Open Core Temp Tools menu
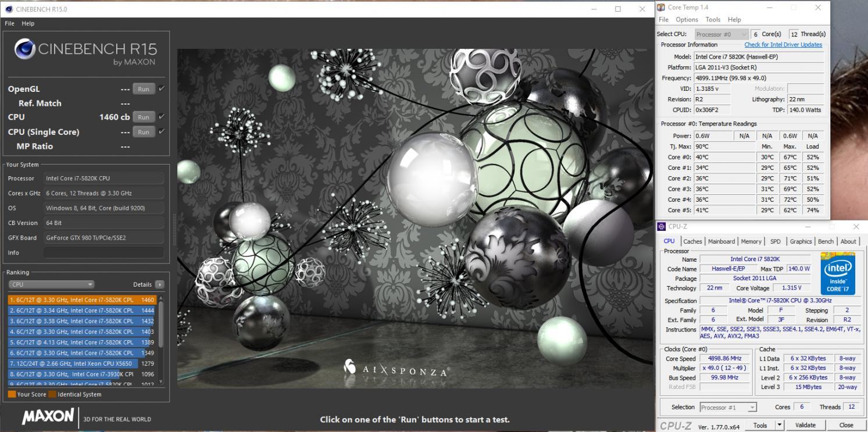Screen dimensions: 868x432 point(713,19)
